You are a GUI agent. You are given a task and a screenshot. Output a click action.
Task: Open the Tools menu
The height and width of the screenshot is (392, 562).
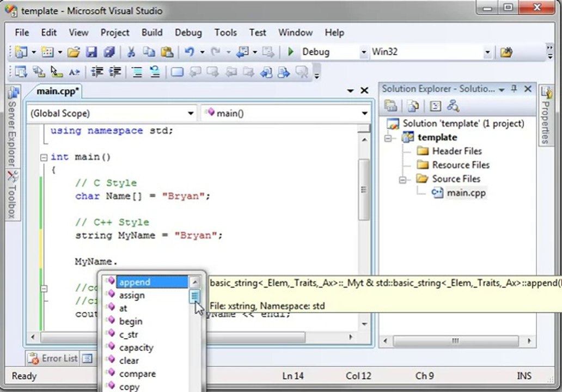[225, 33]
